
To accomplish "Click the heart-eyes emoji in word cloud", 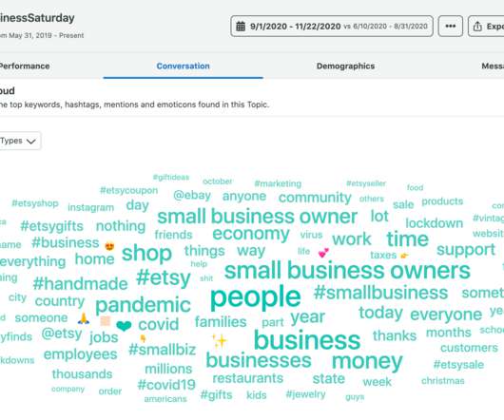I will 109,247.
